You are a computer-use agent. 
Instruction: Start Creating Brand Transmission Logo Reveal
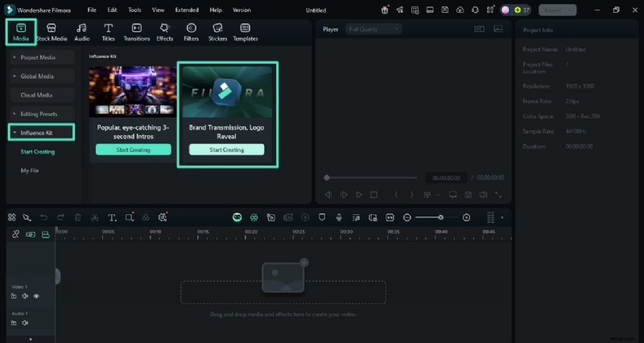pyautogui.click(x=226, y=150)
